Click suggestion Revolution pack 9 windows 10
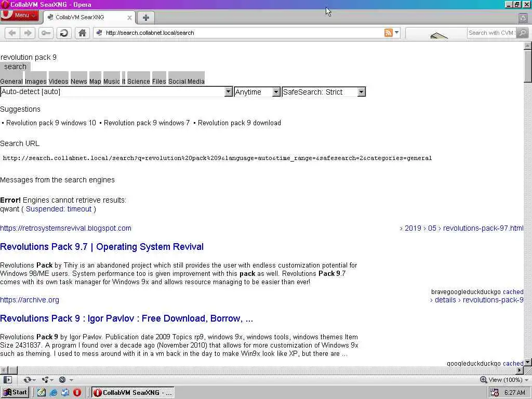532x399 pixels. tap(51, 123)
